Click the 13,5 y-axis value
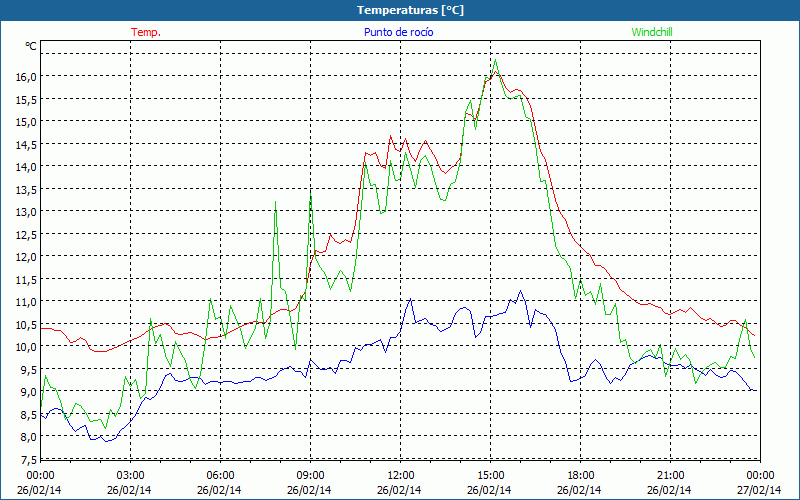The height and width of the screenshot is (500, 800). [x=27, y=189]
